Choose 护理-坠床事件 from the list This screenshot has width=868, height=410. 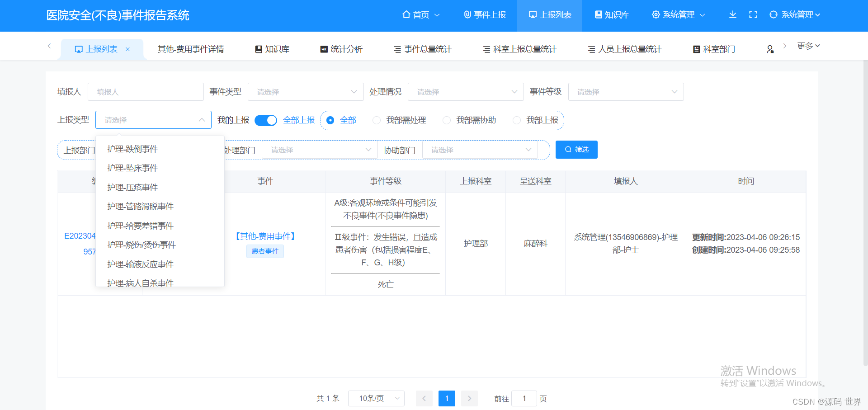pos(160,168)
